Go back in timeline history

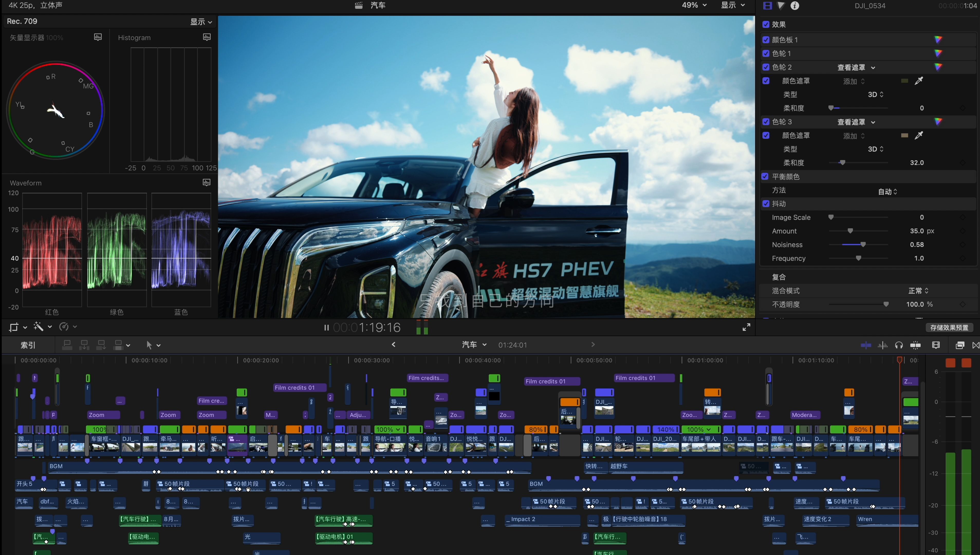click(x=393, y=345)
